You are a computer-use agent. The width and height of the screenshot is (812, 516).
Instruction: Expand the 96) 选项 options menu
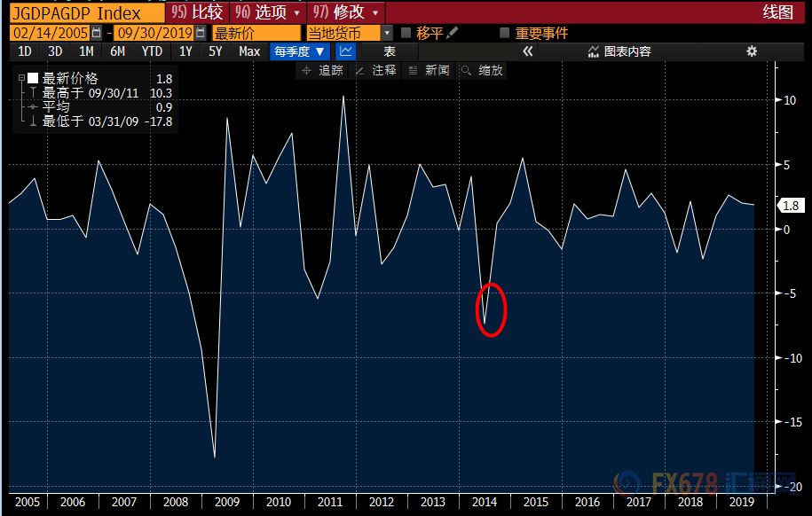[x=268, y=12]
